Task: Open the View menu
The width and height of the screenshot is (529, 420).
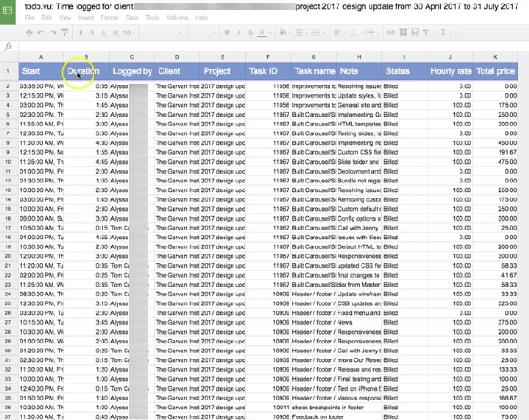Action: tap(65, 18)
